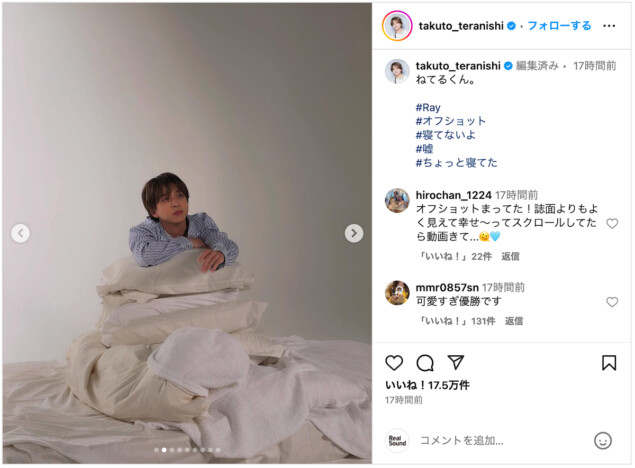Open the #Ray hashtag link
The width and height of the screenshot is (635, 468).
point(428,108)
